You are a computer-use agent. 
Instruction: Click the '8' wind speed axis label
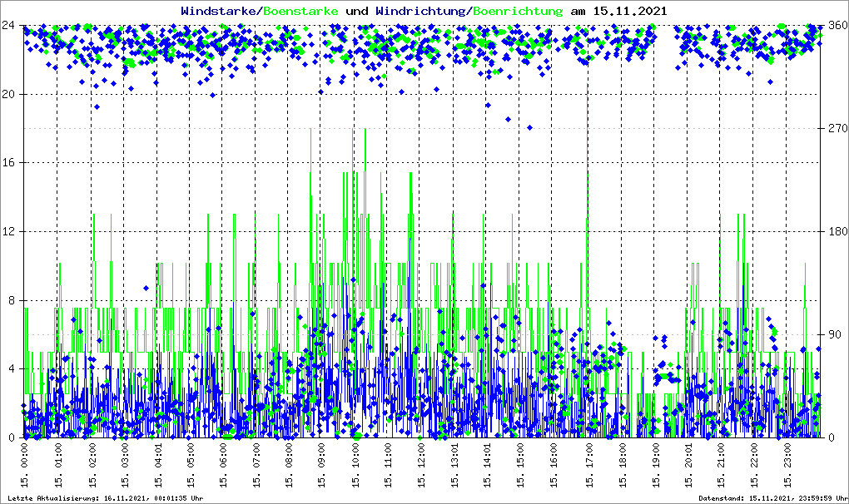pyautogui.click(x=12, y=300)
